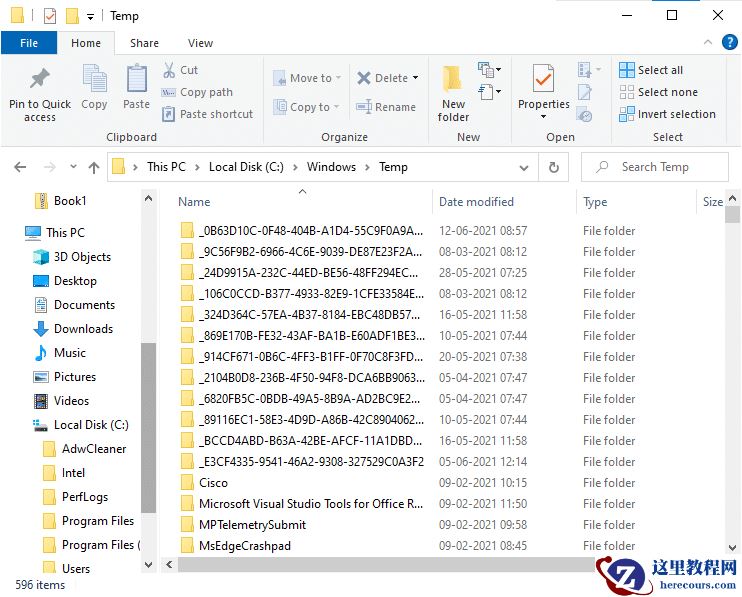742x597 pixels.
Task: Click Select all button
Action: coord(651,70)
